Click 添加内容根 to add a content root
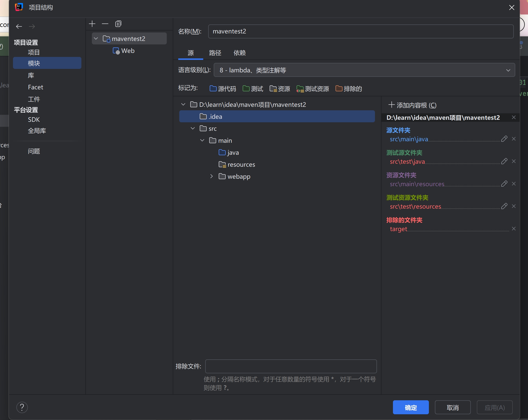The width and height of the screenshot is (528, 420). (x=412, y=105)
